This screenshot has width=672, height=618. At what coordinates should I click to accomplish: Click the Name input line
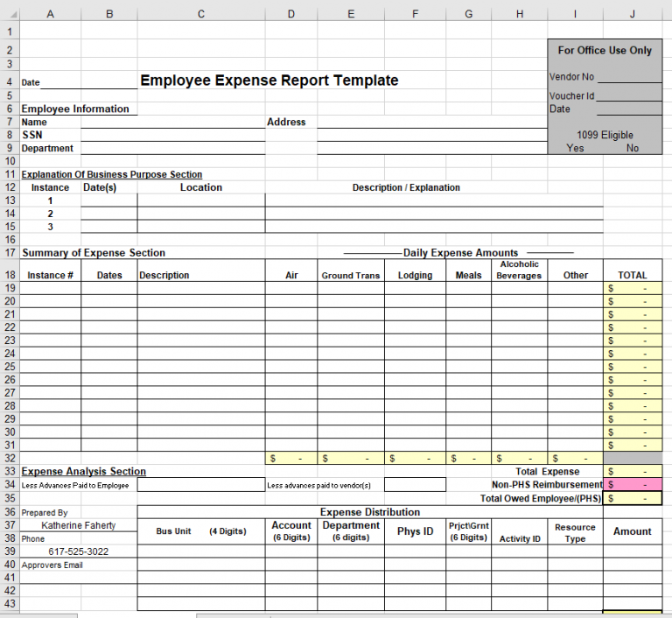click(172, 122)
